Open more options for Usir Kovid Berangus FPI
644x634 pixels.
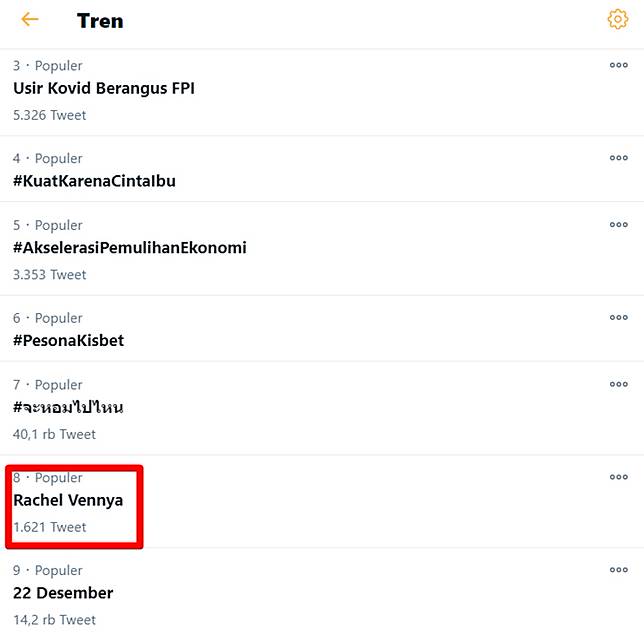coord(618,66)
